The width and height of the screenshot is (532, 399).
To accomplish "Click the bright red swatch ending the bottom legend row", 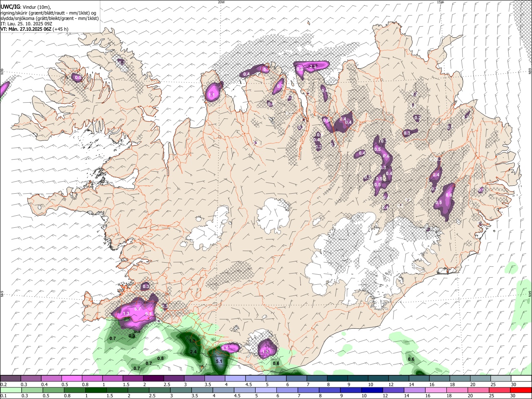I will click(x=521, y=390).
